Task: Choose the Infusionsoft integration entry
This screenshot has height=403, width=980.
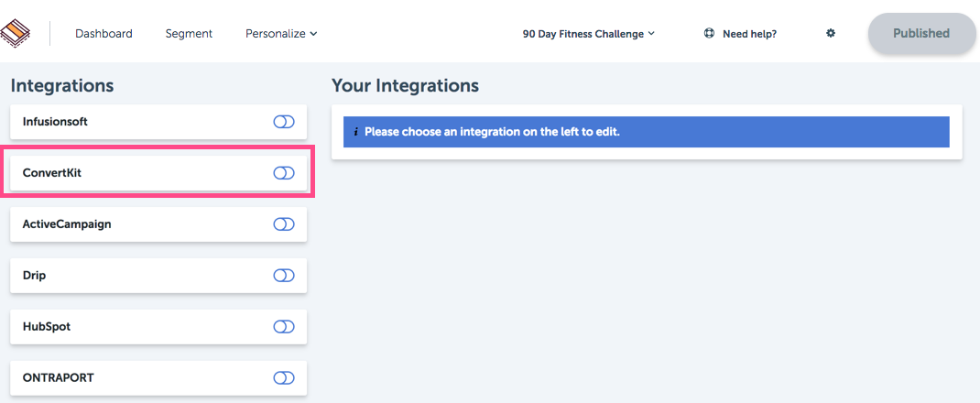Action: pos(158,122)
